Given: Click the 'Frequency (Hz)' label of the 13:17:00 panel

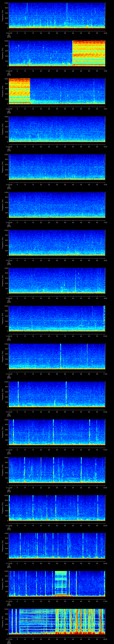Looking at the screenshot, I should (x=3, y=622).
